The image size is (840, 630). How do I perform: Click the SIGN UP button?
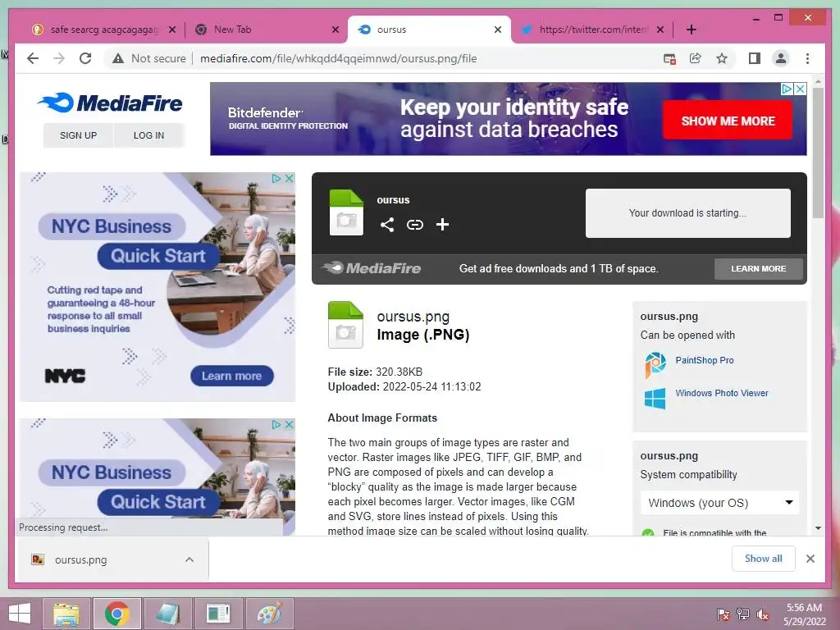click(78, 135)
